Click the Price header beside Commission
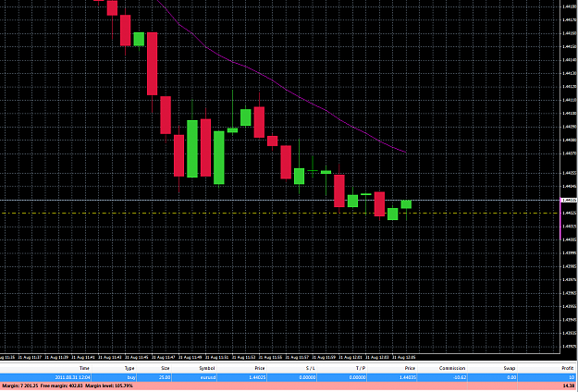Image resolution: width=578 pixels, height=392 pixels. click(410, 368)
